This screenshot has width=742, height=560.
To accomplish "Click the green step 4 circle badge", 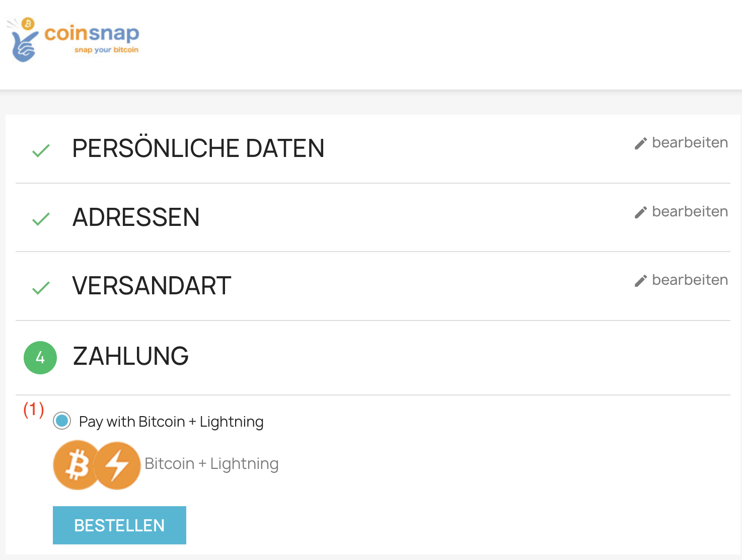I will 40,358.
